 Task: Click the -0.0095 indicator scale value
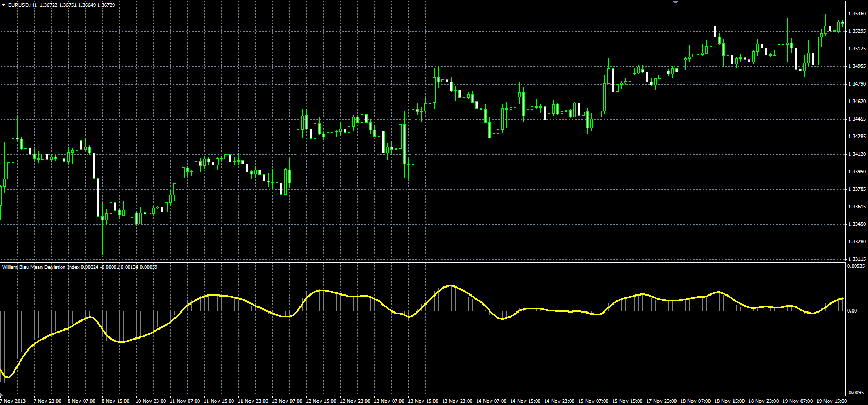[856, 393]
